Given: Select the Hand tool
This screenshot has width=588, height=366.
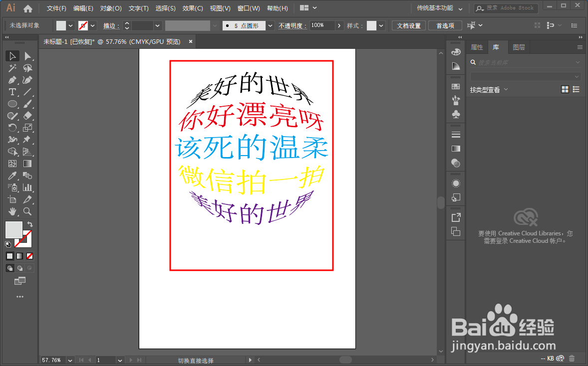Looking at the screenshot, I should pos(12,211).
